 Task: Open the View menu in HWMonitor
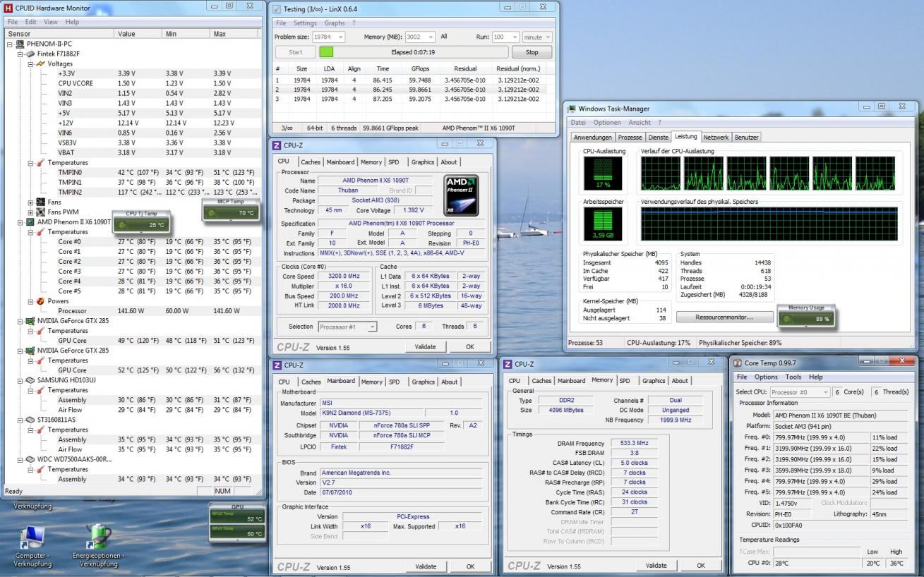(51, 22)
